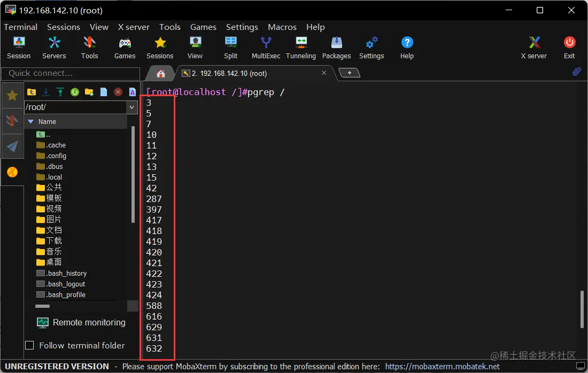Click the purple text file icon in SFTP toolbar
The width and height of the screenshot is (588, 373).
133,92
